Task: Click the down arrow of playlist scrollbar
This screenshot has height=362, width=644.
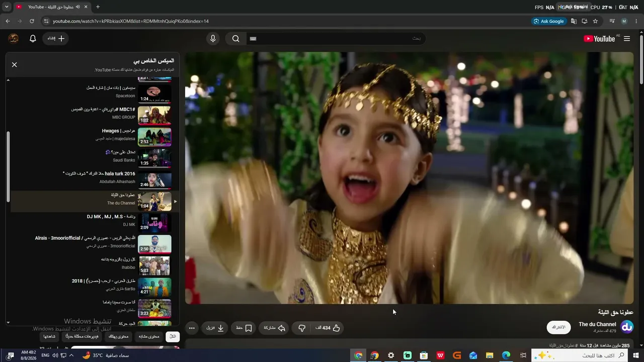Action: [8, 322]
